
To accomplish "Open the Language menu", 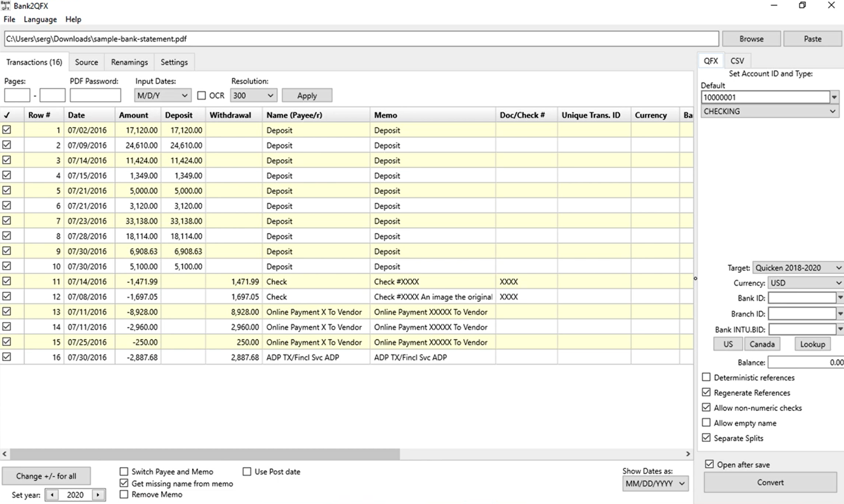I will click(x=40, y=20).
